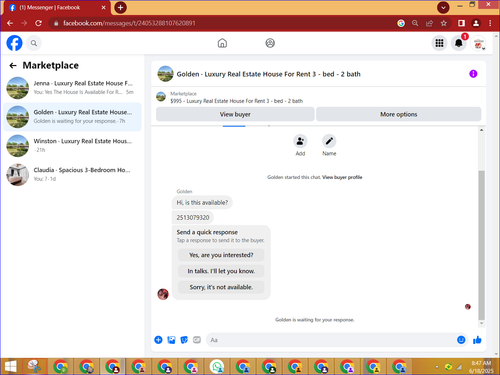Send quick reply 'Sorry, it's not available.'
This screenshot has width=500, height=375.
[221, 287]
